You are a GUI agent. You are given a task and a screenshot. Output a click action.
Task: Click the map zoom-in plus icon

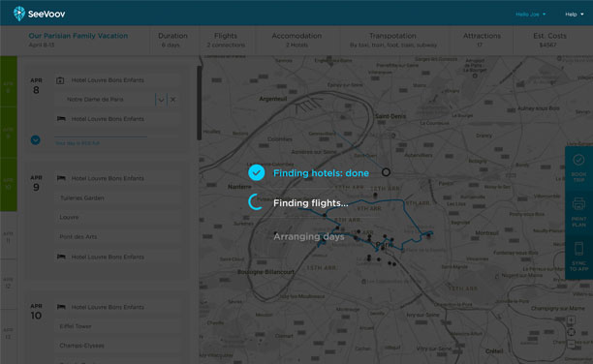pos(571,320)
